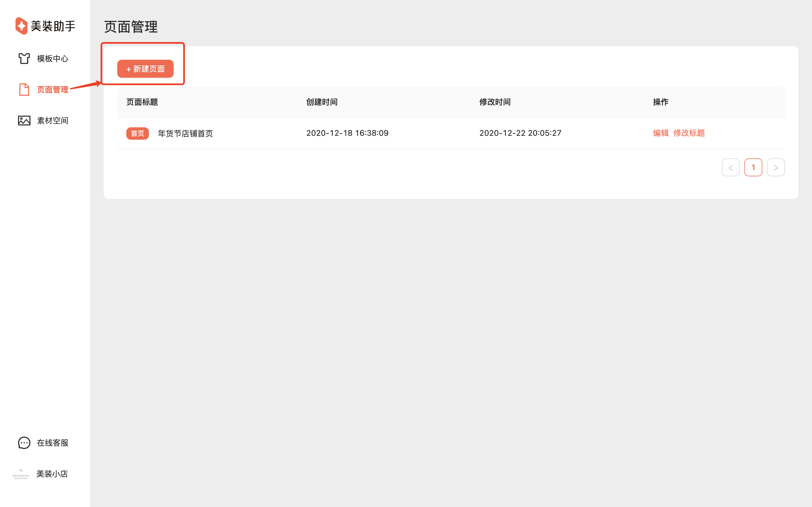Click the 页面标题 column header
Image resolution: width=812 pixels, height=507 pixels.
point(142,102)
